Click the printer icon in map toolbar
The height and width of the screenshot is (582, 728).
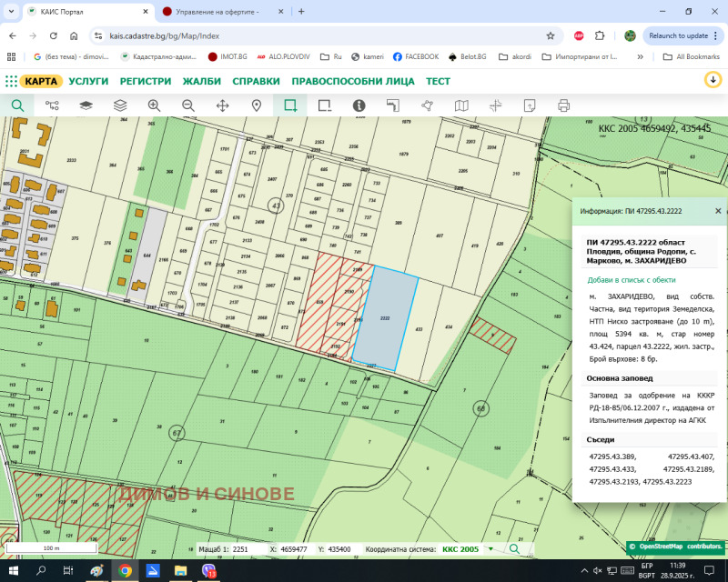(563, 105)
